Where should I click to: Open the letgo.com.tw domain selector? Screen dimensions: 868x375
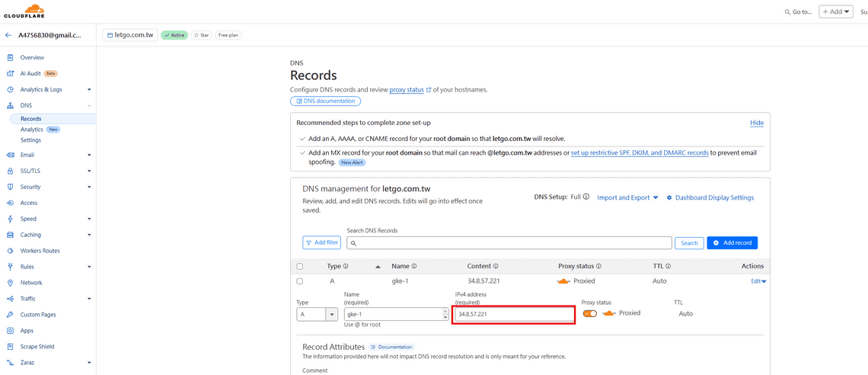[130, 35]
